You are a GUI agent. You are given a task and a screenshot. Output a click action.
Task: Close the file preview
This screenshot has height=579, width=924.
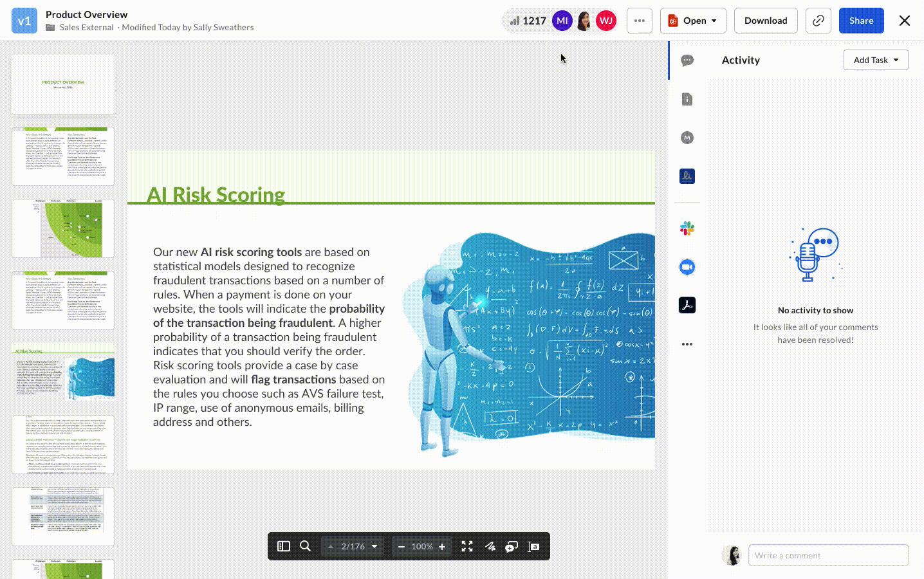(905, 21)
